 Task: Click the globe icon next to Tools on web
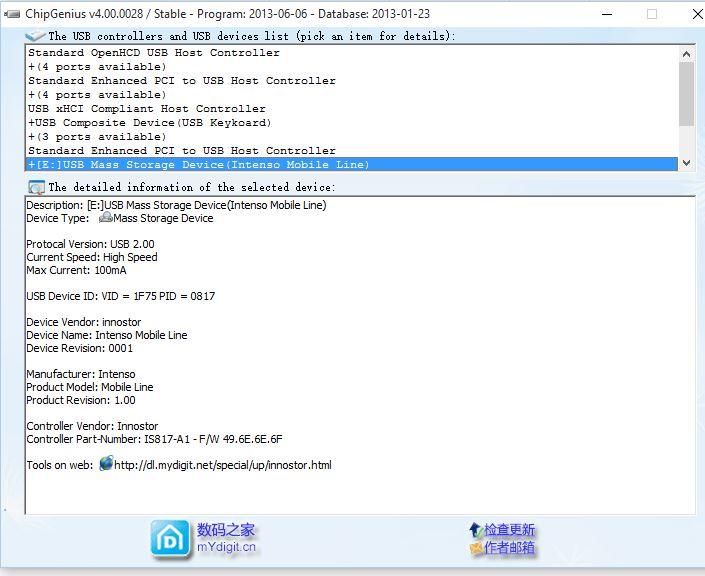[106, 463]
